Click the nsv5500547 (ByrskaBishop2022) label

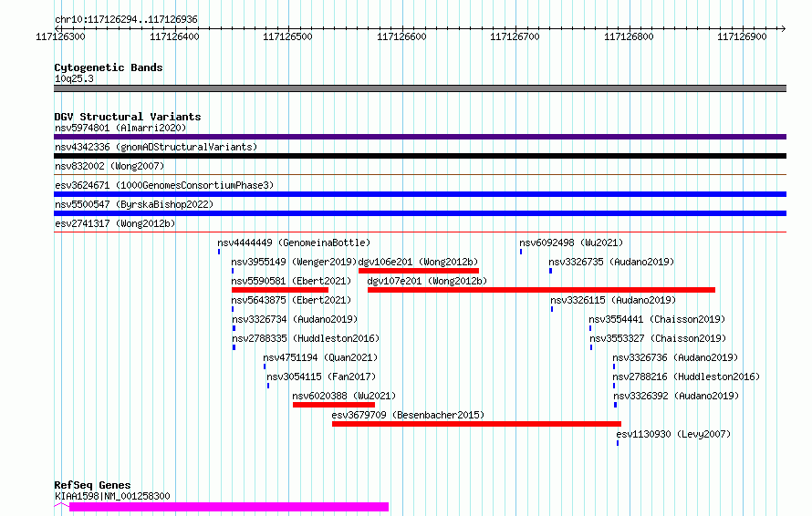pyautogui.click(x=134, y=204)
